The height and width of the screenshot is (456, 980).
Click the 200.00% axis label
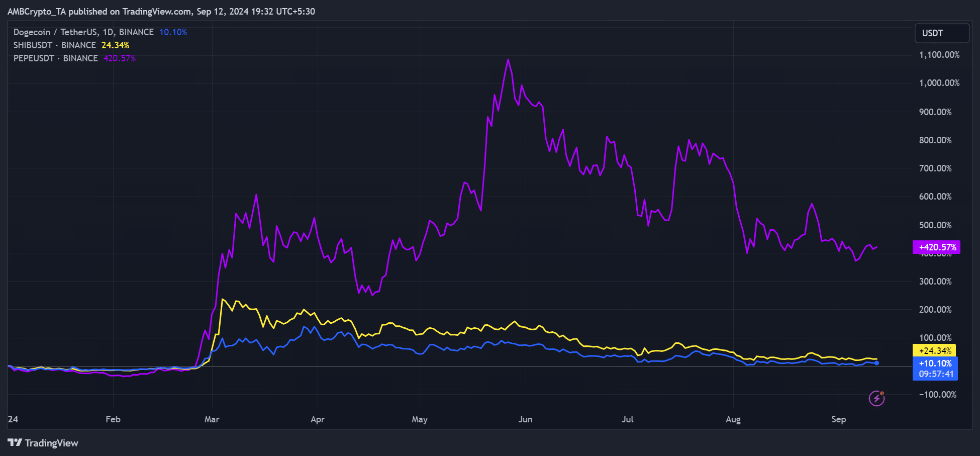935,309
